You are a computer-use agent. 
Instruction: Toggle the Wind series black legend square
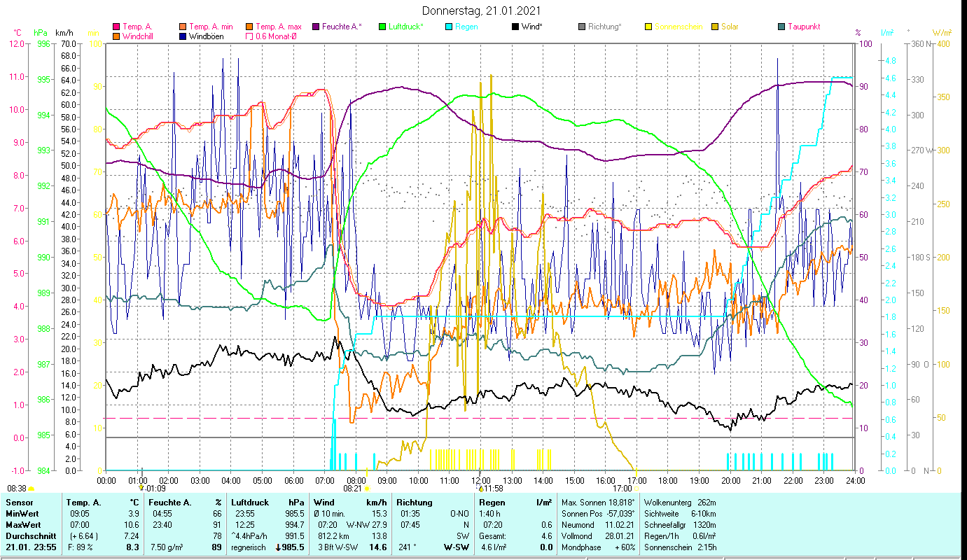[x=515, y=27]
